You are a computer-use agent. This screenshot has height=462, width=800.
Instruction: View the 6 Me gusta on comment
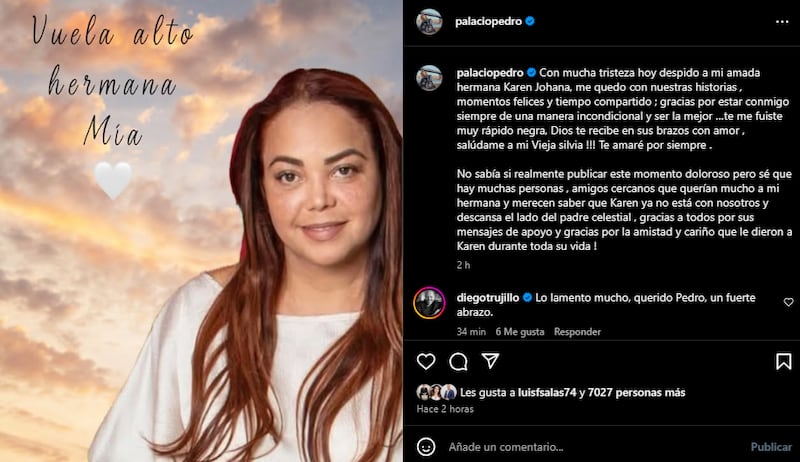(x=519, y=331)
